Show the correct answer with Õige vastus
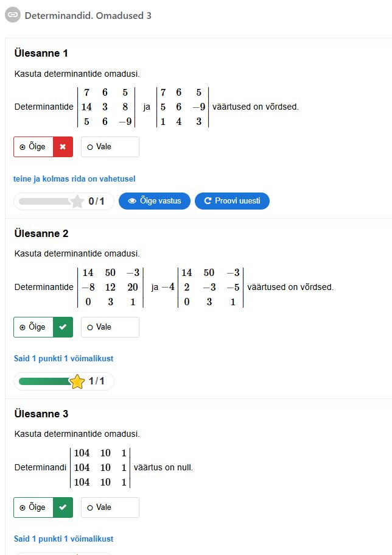 point(155,201)
